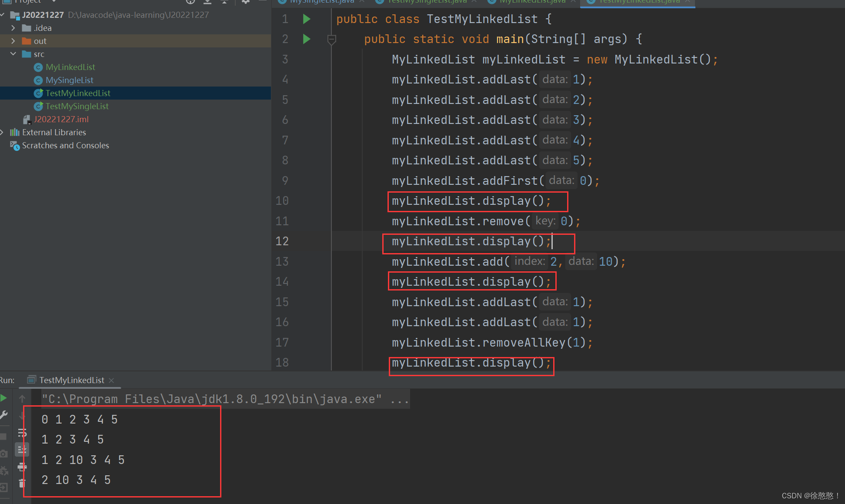Close the TestMyLinkedList run tab
The image size is (845, 504).
[x=111, y=380]
